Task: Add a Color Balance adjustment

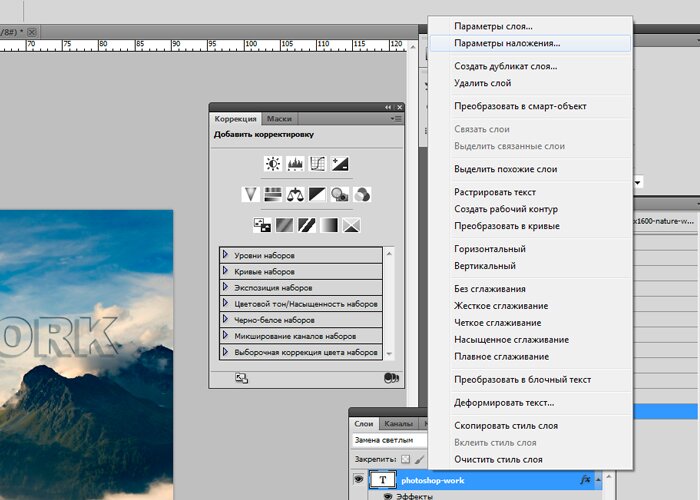Action: tap(295, 194)
